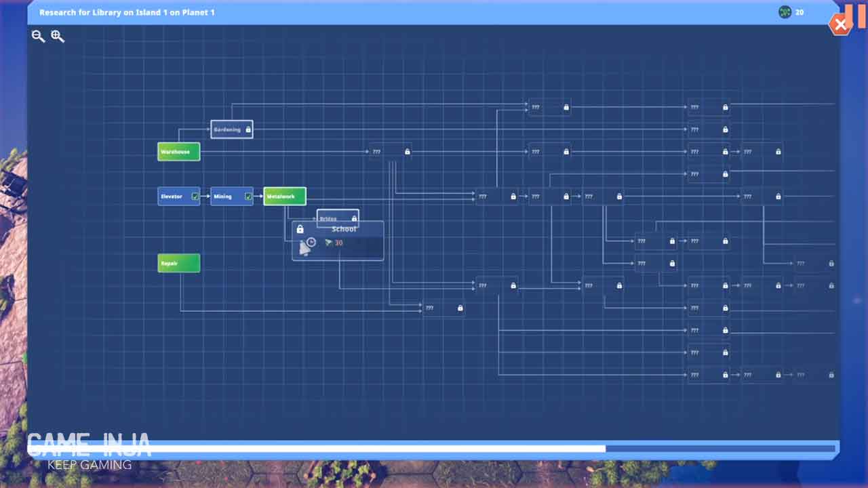Select the Gardening research node
The image size is (868, 488).
point(228,129)
